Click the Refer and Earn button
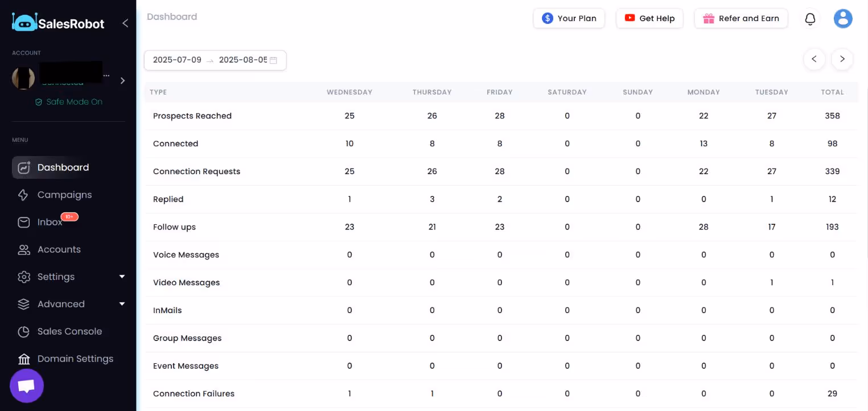 pos(741,18)
